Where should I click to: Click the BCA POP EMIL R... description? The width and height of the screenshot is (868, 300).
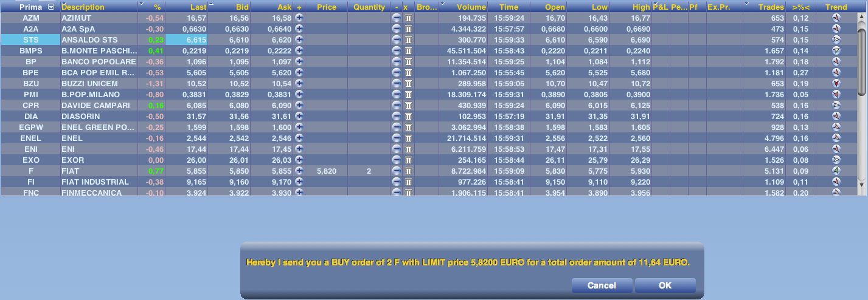(98, 73)
